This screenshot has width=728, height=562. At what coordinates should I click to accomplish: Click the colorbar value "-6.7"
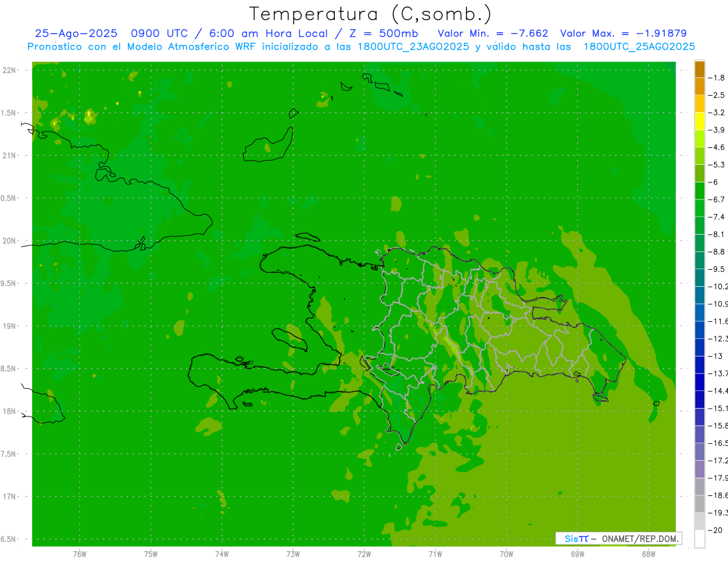[x=717, y=199]
